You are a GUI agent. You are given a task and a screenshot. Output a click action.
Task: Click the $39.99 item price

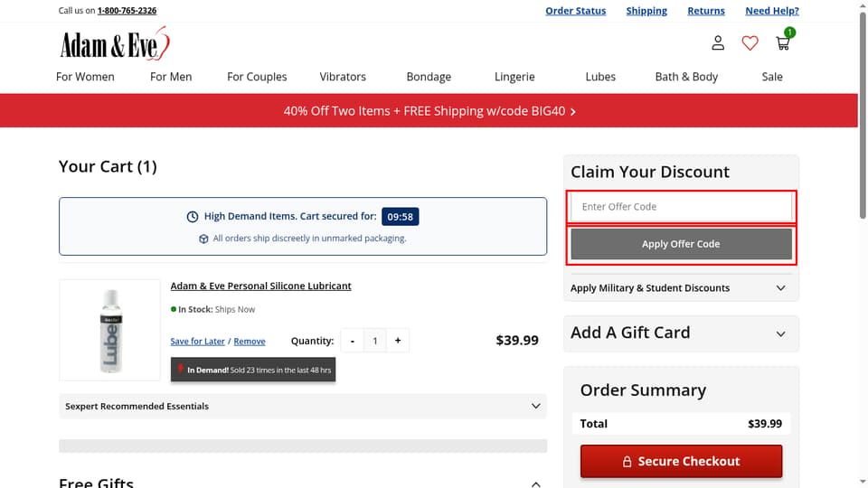(517, 341)
